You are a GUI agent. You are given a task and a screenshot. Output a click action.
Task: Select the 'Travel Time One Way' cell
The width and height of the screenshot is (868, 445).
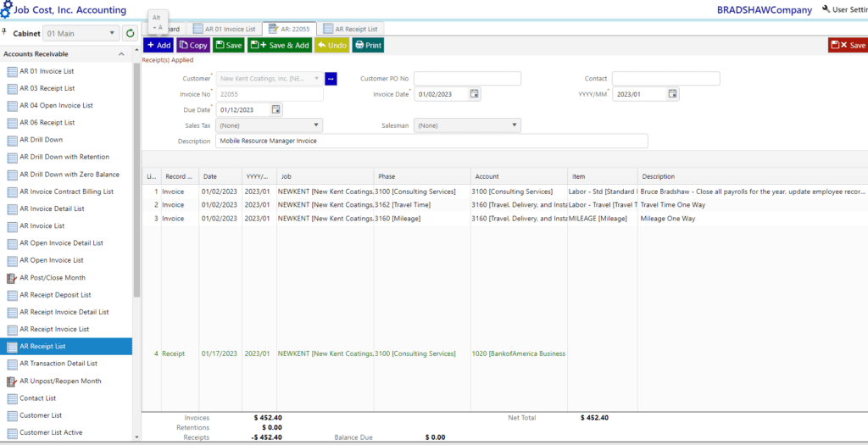(753, 205)
